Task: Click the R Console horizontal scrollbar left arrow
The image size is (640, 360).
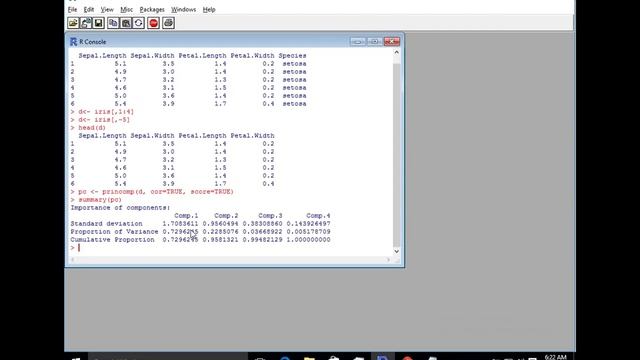Action: (x=73, y=260)
